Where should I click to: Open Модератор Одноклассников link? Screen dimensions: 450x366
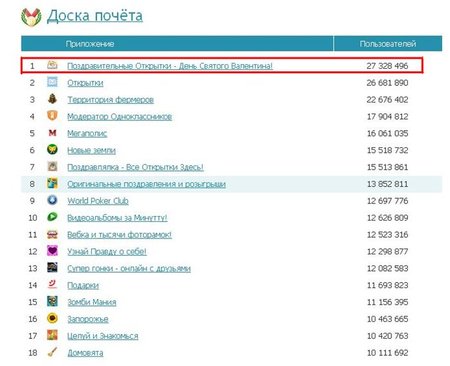pos(120,116)
